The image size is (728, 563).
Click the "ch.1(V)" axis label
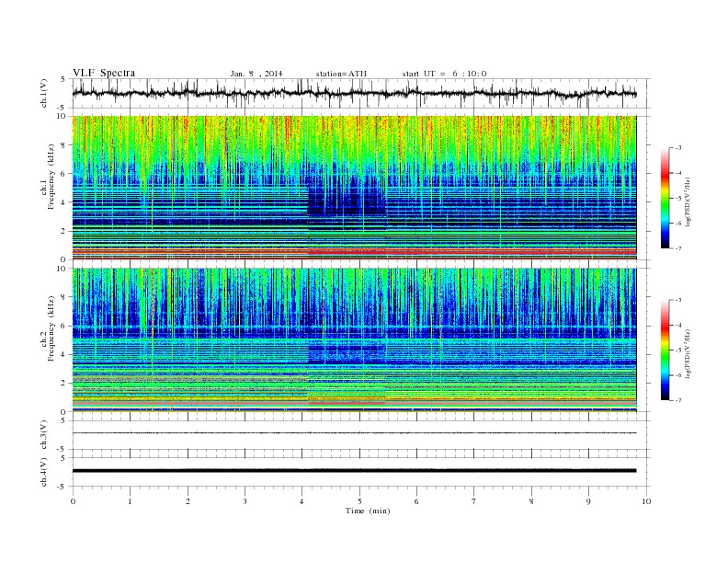tap(43, 93)
